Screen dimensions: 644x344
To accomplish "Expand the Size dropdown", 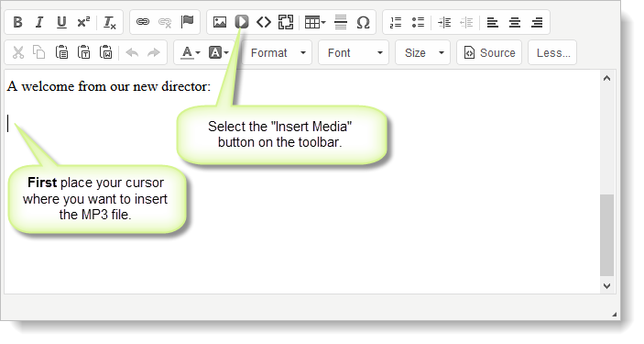I will (x=423, y=52).
